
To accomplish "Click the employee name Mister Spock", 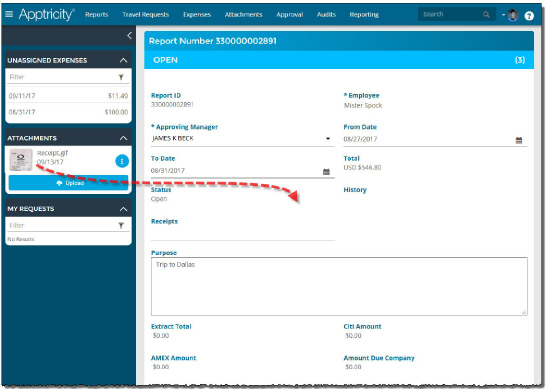I will (363, 105).
